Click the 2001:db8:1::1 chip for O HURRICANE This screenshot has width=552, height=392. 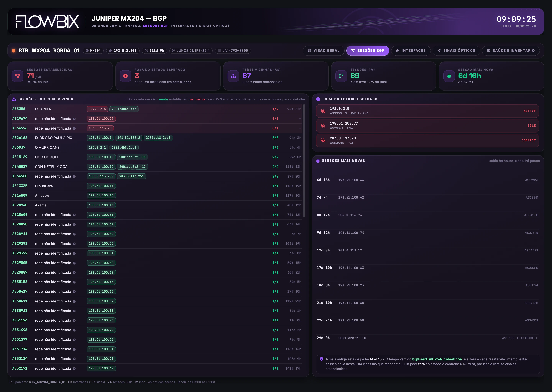(124, 147)
